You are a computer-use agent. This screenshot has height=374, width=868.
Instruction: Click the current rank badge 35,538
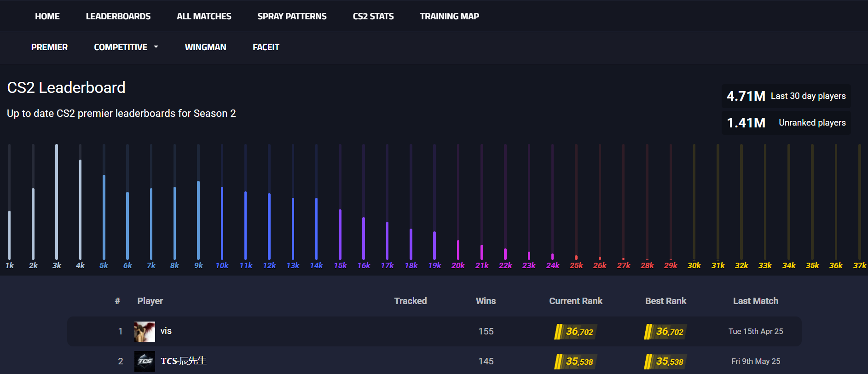click(575, 361)
